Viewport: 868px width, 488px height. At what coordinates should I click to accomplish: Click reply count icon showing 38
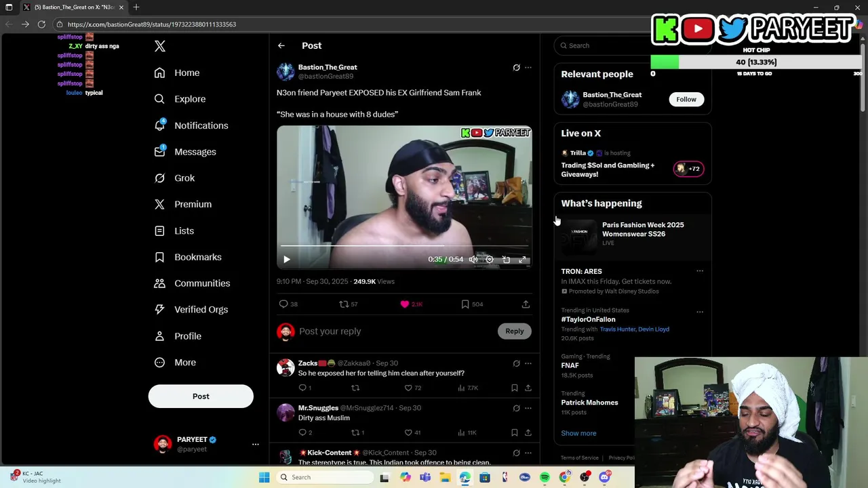click(284, 304)
